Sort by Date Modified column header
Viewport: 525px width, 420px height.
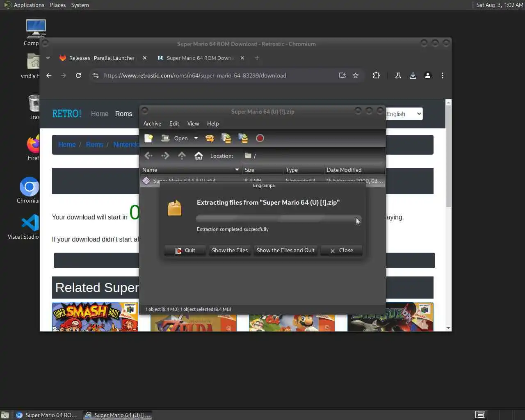354,170
